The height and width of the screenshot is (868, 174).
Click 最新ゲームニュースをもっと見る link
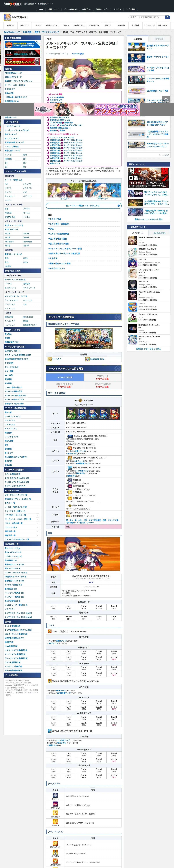149,219
